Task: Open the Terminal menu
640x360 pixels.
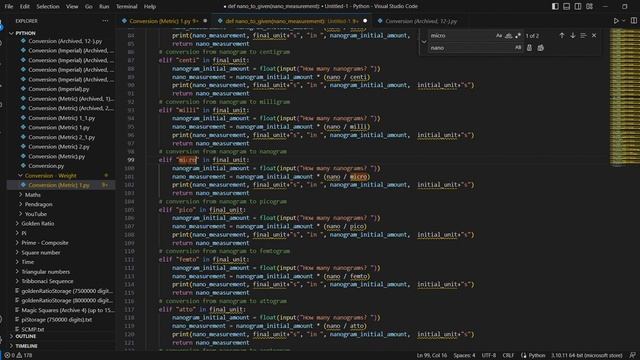Action: [x=127, y=7]
